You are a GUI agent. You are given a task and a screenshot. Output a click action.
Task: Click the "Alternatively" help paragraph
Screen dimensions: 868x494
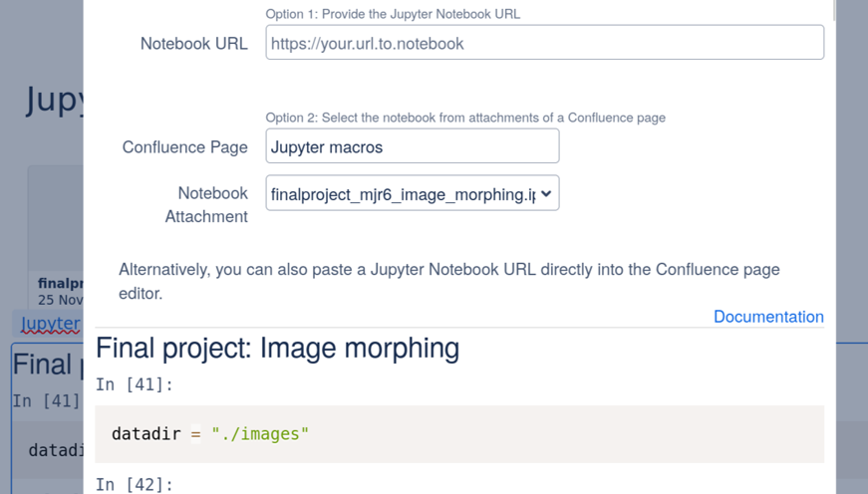pyautogui.click(x=448, y=281)
